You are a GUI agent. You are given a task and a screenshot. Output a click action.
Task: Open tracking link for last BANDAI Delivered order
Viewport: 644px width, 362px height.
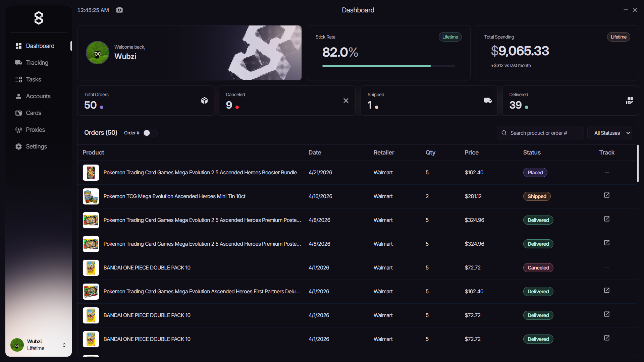click(607, 338)
